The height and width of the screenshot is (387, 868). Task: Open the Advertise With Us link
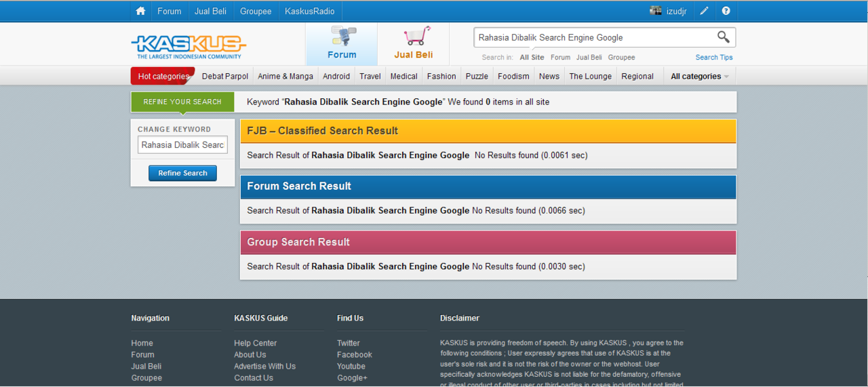265,366
